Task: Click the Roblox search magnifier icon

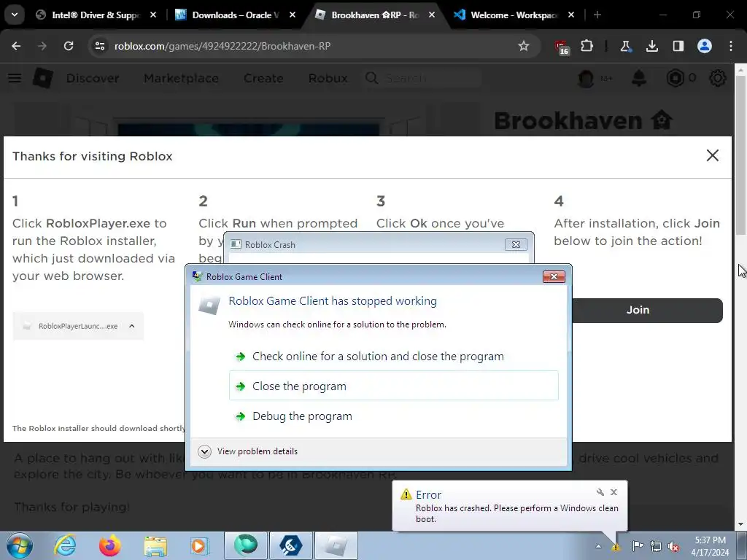Action: tap(371, 78)
